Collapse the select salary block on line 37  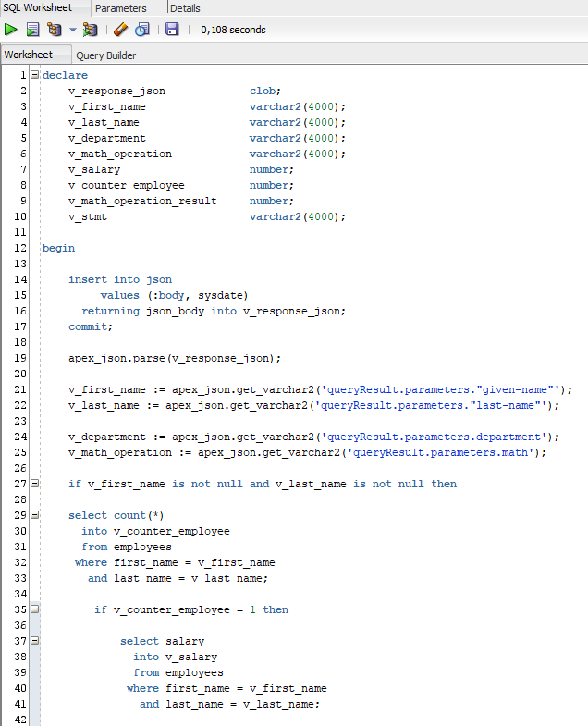(x=35, y=640)
